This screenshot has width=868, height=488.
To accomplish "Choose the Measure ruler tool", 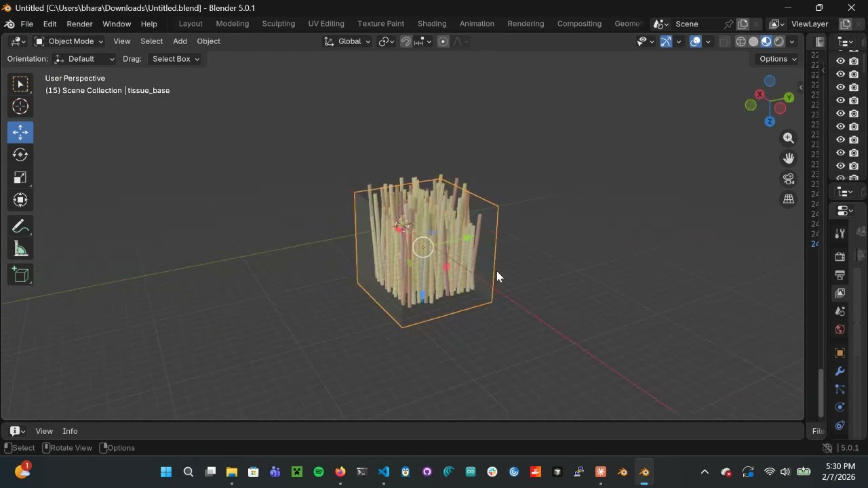I will coord(20,249).
